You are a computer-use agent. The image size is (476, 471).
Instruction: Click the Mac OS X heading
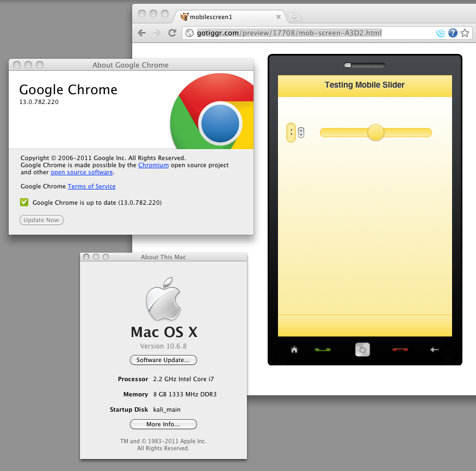click(164, 332)
